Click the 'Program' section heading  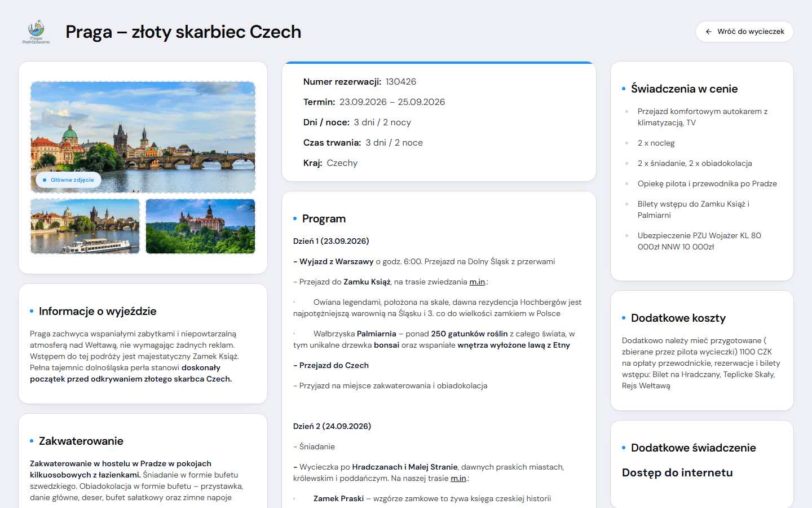[324, 218]
